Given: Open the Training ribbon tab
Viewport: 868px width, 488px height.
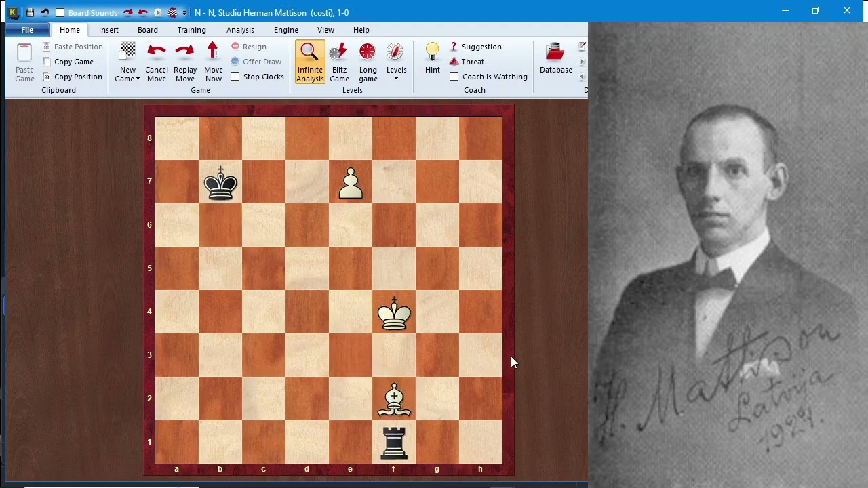Looking at the screenshot, I should pos(192,30).
